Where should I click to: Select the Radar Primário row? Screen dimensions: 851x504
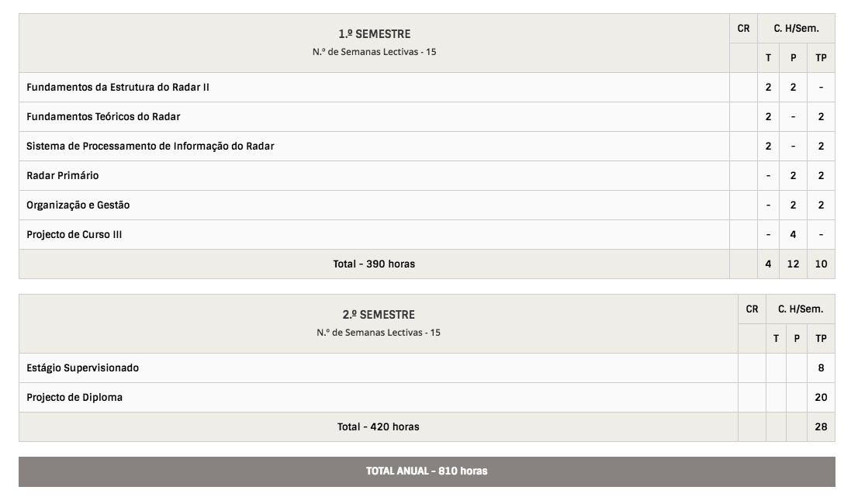63,176
